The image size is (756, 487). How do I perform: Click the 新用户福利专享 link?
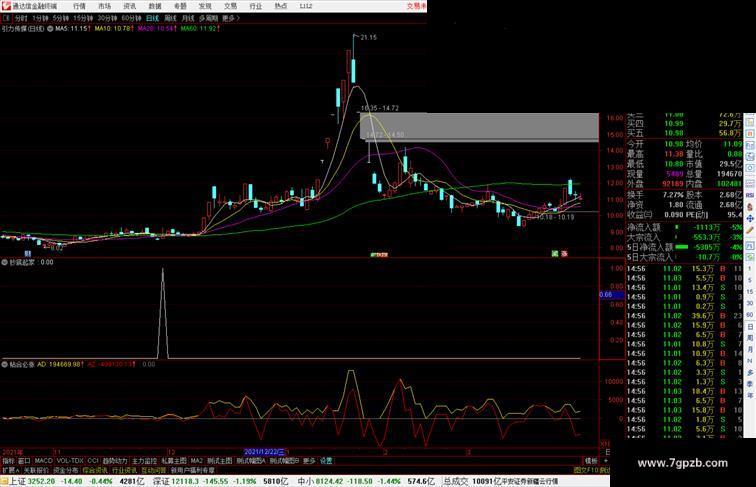pyautogui.click(x=193, y=470)
